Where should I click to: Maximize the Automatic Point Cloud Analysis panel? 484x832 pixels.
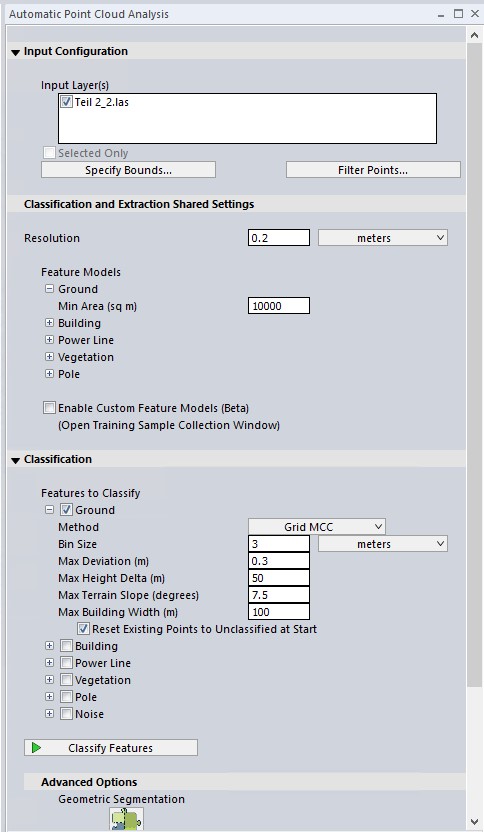pyautogui.click(x=459, y=14)
